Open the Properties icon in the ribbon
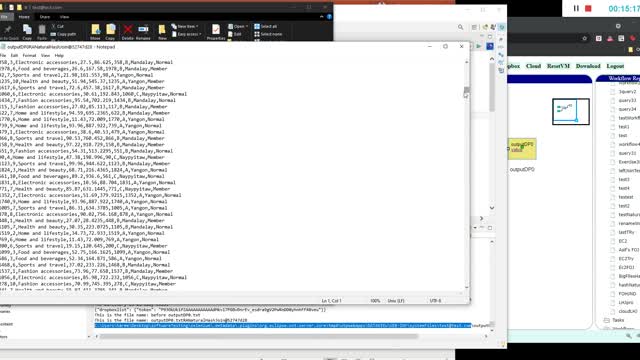This screenshot has height=360, width=640. point(216,29)
